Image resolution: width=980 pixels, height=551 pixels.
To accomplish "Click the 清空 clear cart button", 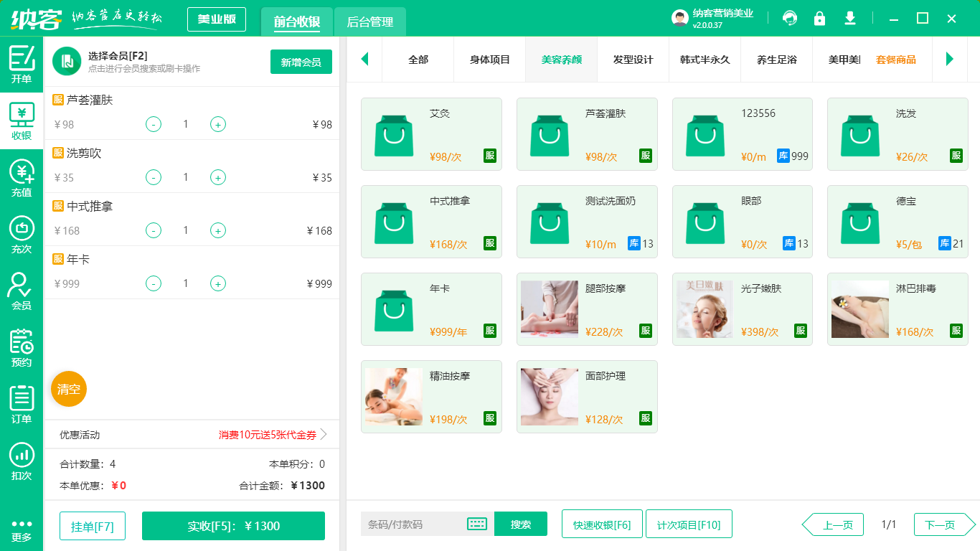I will 68,388.
